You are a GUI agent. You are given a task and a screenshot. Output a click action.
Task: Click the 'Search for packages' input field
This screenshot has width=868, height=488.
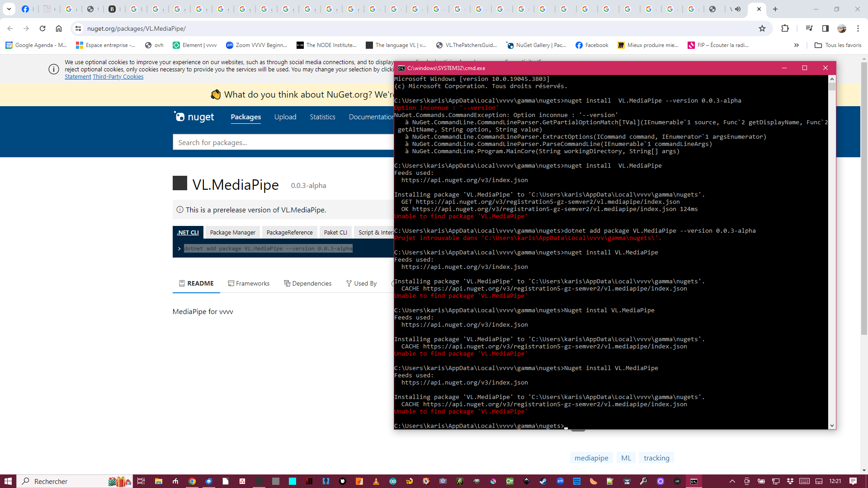point(283,142)
